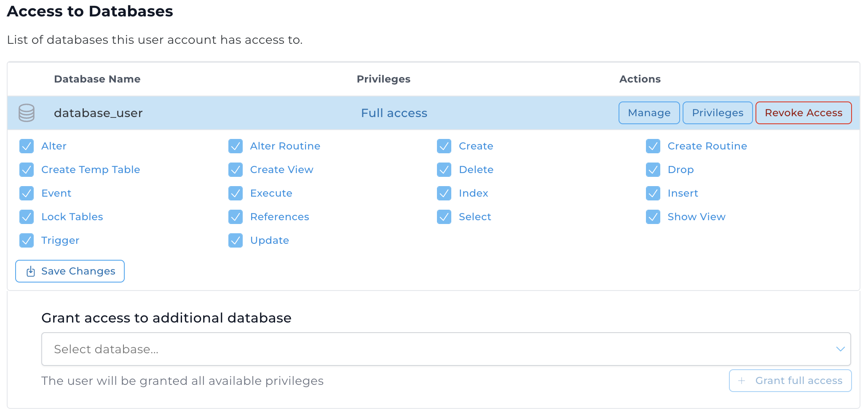
Task: Disable the Create Temp Table privilege
Action: pos(27,170)
